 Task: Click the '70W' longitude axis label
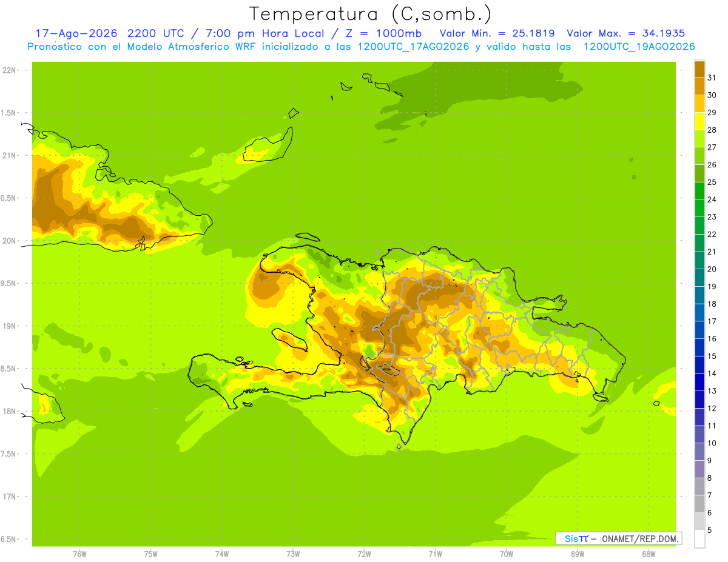coord(507,554)
